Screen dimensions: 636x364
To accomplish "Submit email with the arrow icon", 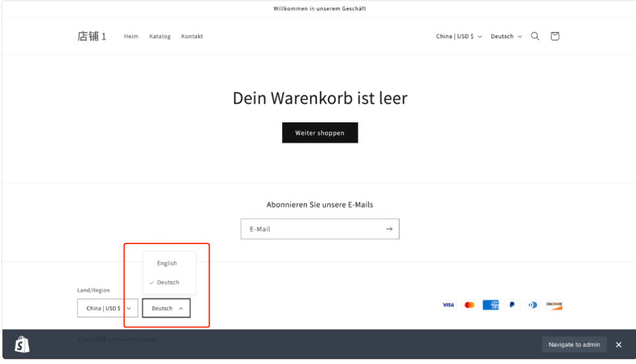I will (x=389, y=229).
